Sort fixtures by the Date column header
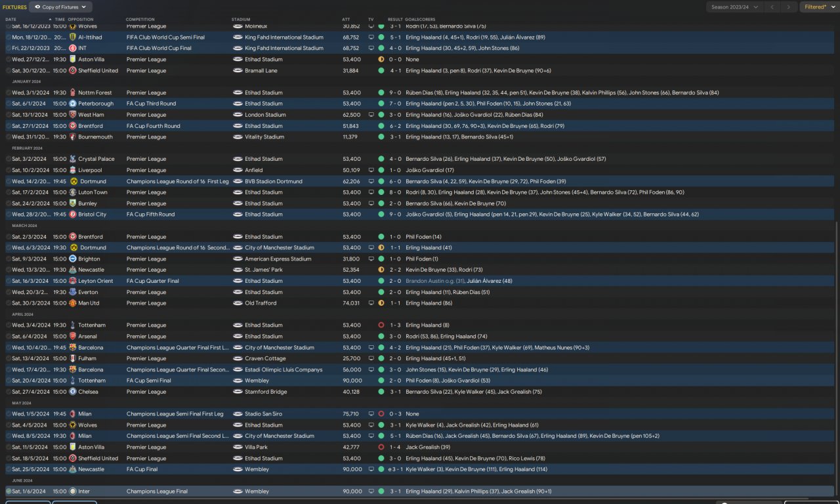 [11, 19]
